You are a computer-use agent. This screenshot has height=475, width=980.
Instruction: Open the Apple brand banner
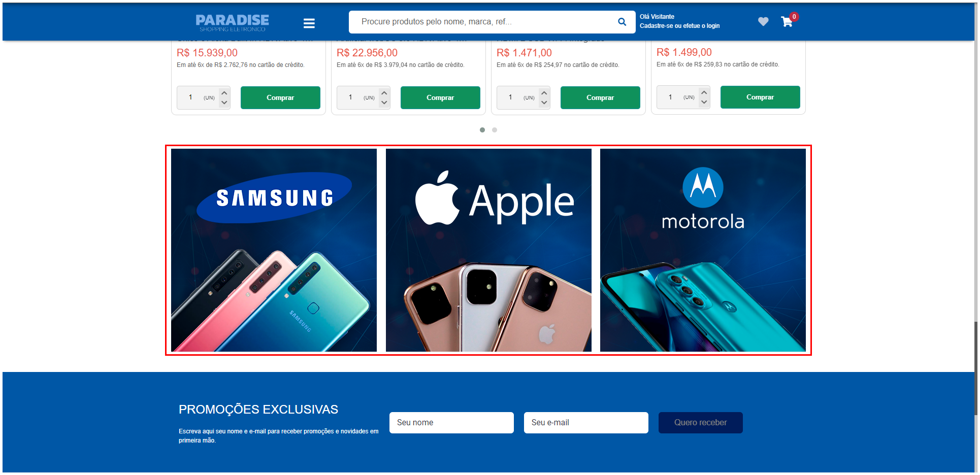(488, 250)
